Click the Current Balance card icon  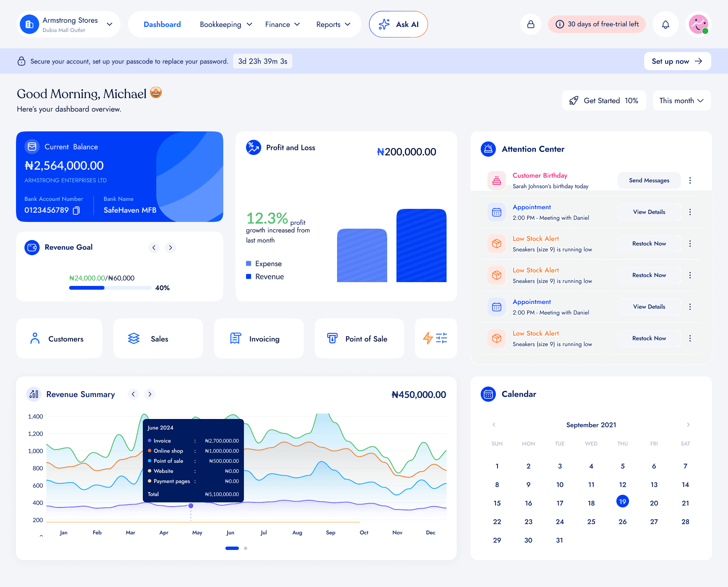coord(32,147)
